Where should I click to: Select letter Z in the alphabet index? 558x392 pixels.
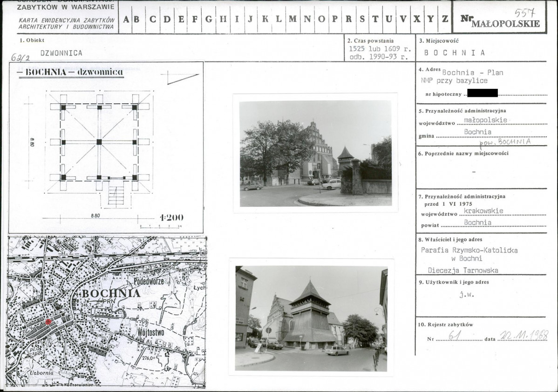point(445,19)
